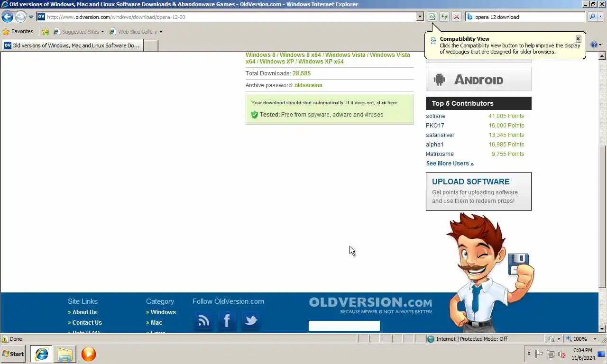Click the OldVersion.com footer logo
The image size is (607, 364).
(x=370, y=305)
